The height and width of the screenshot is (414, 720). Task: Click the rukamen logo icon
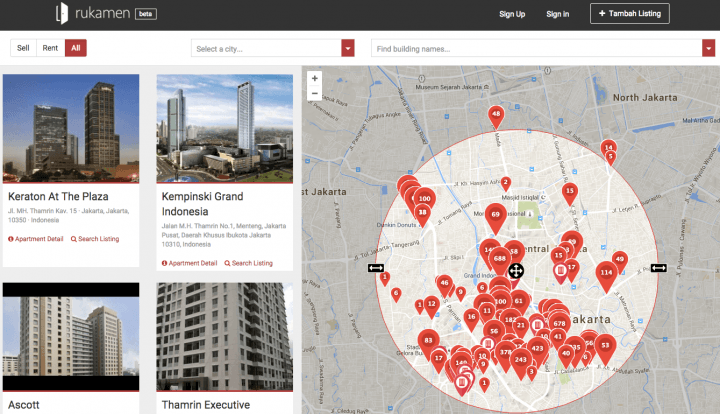coord(62,13)
